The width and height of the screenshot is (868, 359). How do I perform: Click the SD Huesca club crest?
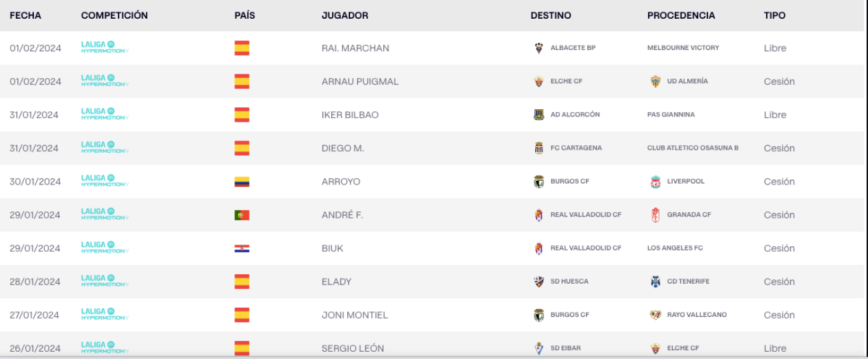[x=537, y=282]
